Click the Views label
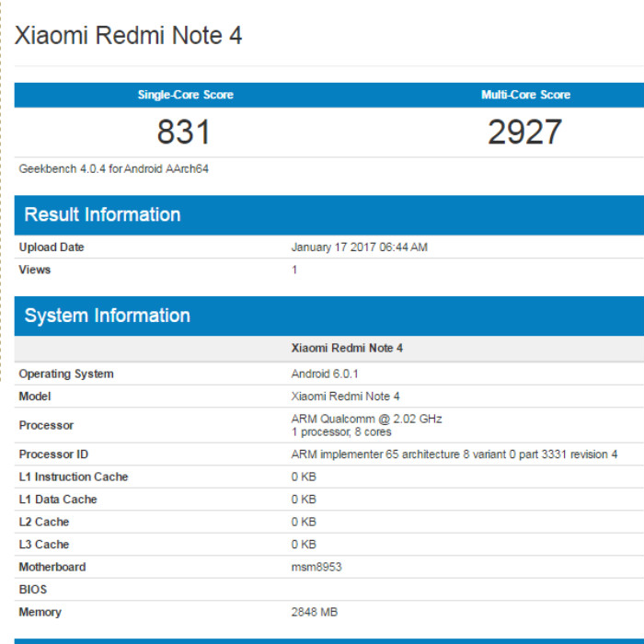 [x=35, y=270]
